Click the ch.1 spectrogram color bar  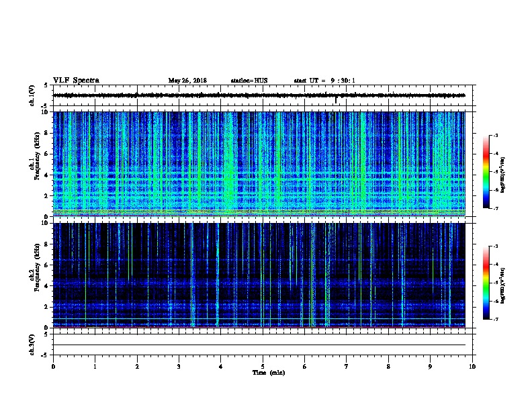point(486,172)
